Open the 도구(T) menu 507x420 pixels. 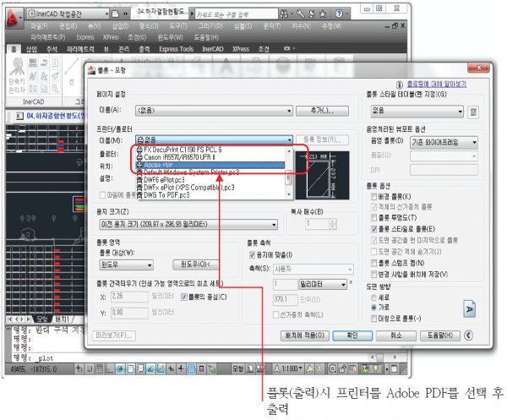click(x=178, y=26)
